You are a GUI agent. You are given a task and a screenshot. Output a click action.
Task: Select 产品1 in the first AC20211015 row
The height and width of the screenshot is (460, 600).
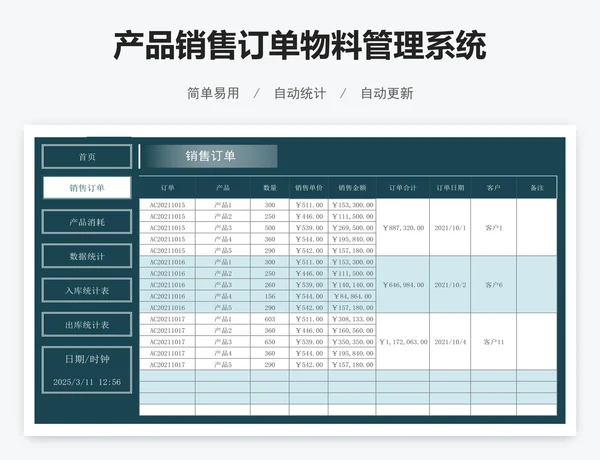(223, 205)
